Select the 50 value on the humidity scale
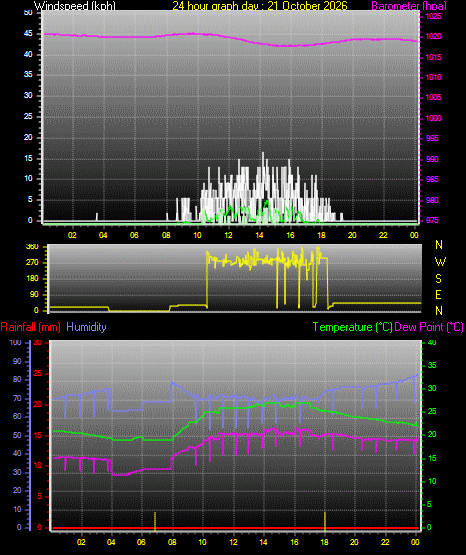Image resolution: width=466 pixels, height=555 pixels. pos(17,435)
